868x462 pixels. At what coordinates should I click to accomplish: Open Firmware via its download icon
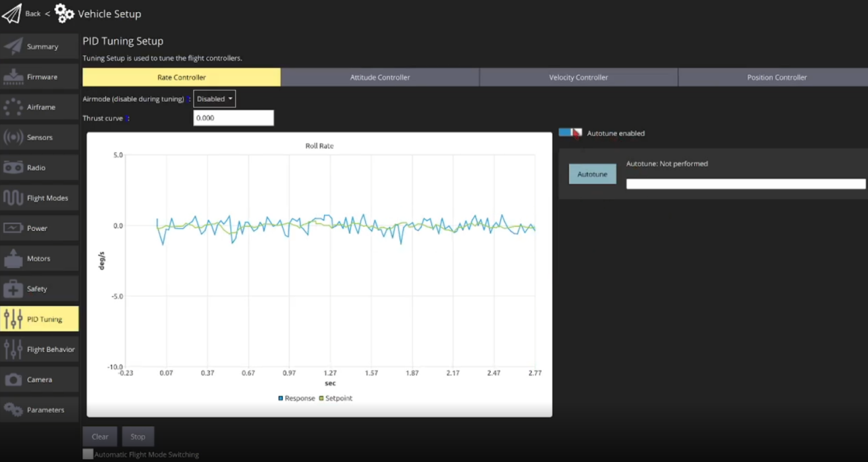[x=13, y=77]
